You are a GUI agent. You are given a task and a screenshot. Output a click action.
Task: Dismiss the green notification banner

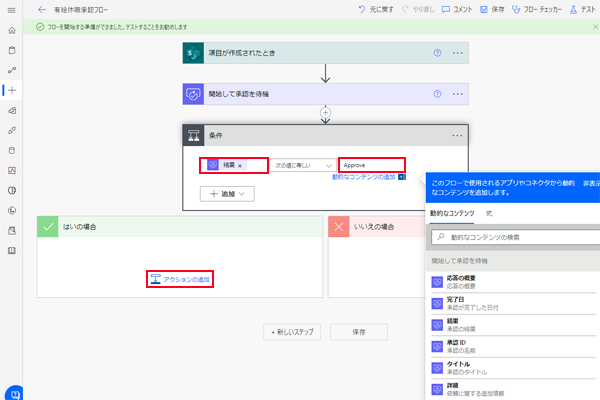coord(595,27)
